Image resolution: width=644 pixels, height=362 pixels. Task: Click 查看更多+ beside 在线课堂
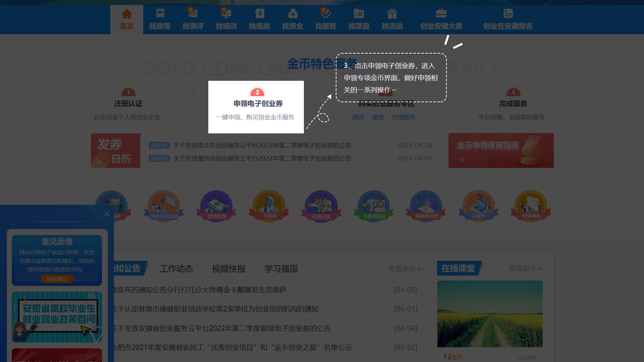[x=525, y=268]
